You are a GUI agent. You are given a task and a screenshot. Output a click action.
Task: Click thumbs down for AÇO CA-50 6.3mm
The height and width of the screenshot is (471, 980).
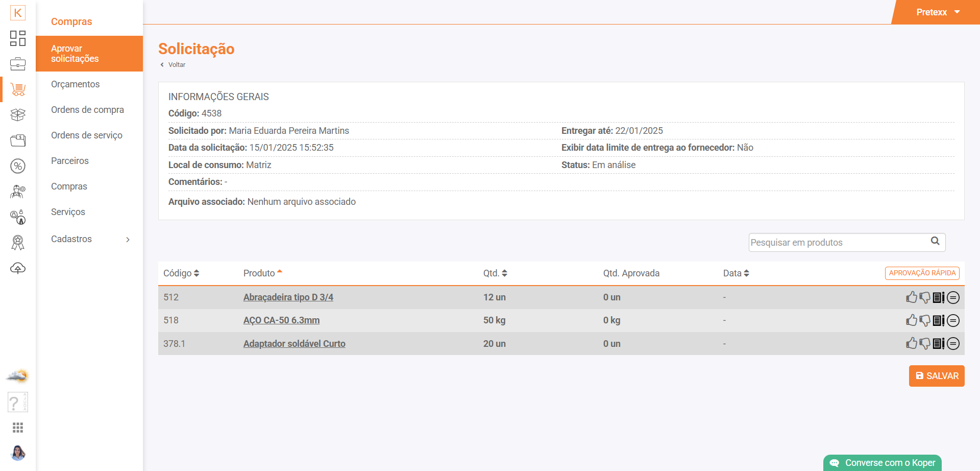click(x=924, y=321)
